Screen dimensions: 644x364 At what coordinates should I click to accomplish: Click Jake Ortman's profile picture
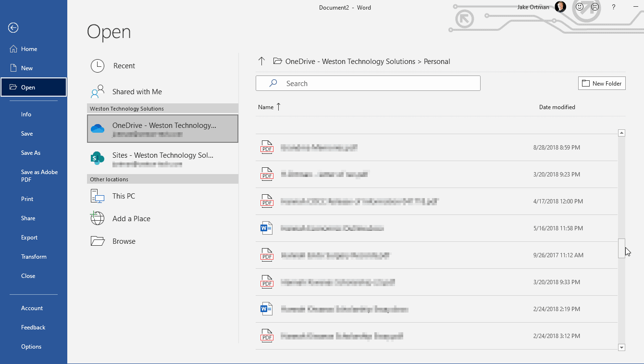coord(560,7)
